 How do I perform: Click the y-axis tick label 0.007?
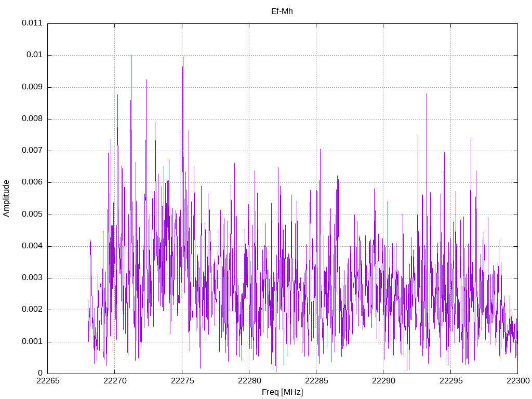click(32, 150)
